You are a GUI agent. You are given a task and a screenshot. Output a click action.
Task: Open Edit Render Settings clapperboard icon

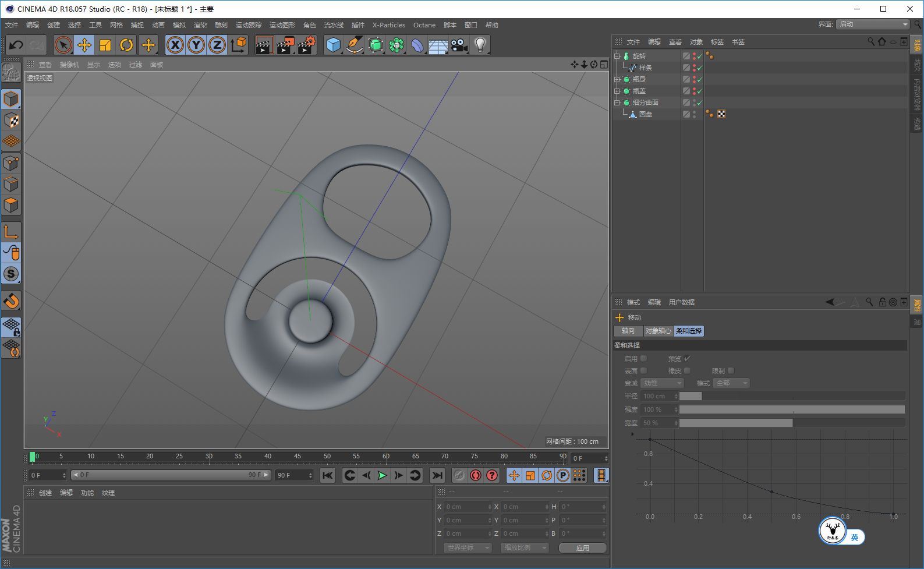tap(306, 45)
